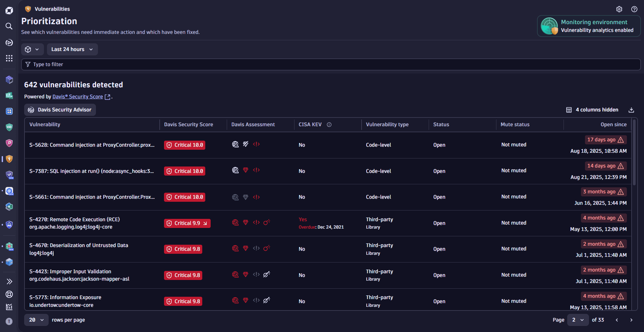Open the all apps grid icon

pos(9,58)
